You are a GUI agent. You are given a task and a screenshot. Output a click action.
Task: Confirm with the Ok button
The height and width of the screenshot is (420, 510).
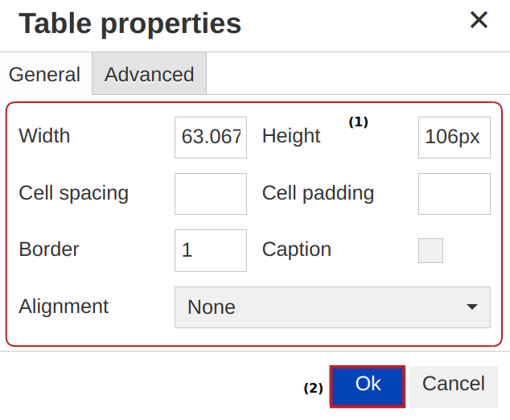pyautogui.click(x=368, y=385)
